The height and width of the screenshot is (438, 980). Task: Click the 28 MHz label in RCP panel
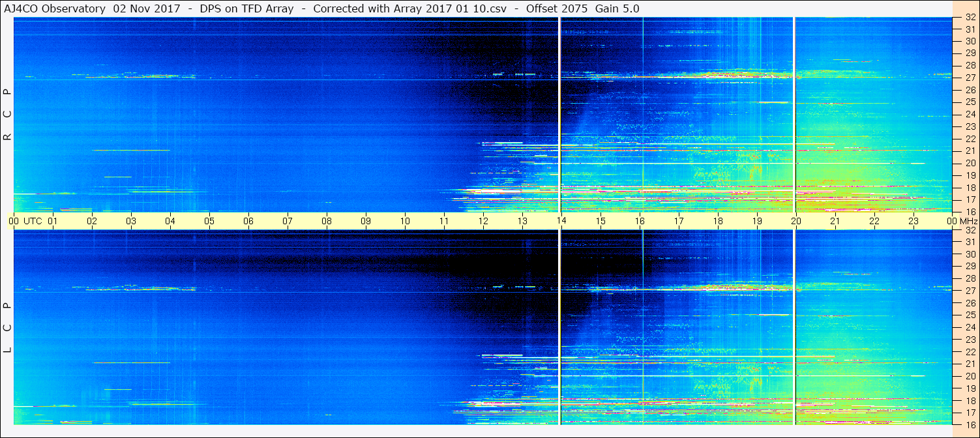click(970, 65)
